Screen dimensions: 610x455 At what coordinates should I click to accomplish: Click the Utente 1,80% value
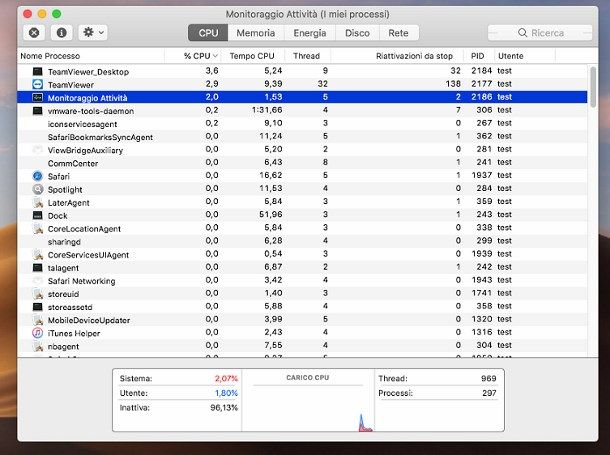[226, 393]
